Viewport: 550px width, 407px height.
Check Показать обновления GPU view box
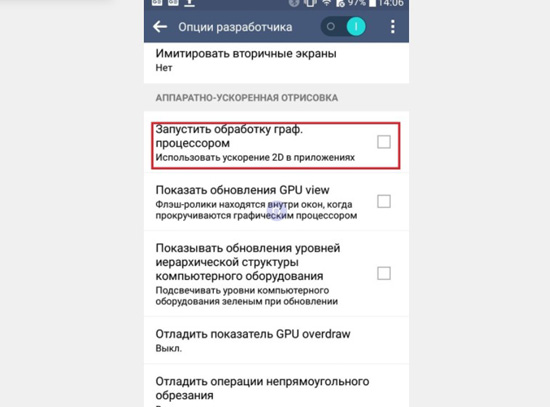(384, 201)
